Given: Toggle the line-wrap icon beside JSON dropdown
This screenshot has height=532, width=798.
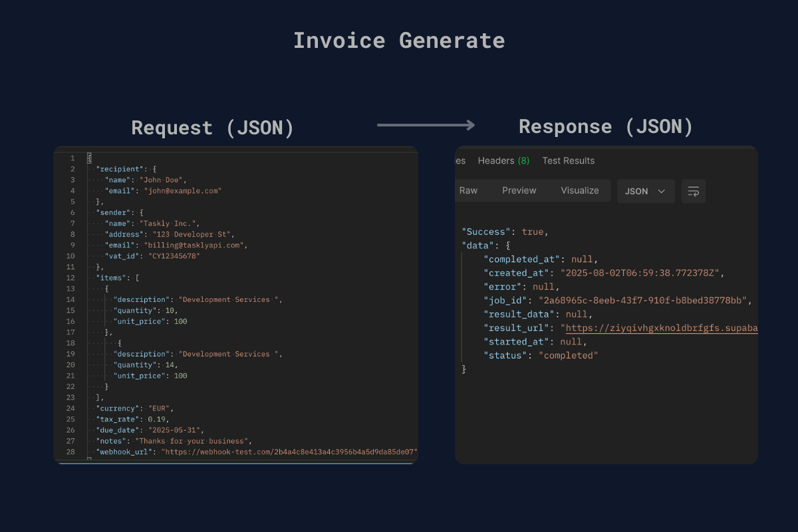Looking at the screenshot, I should 693,191.
